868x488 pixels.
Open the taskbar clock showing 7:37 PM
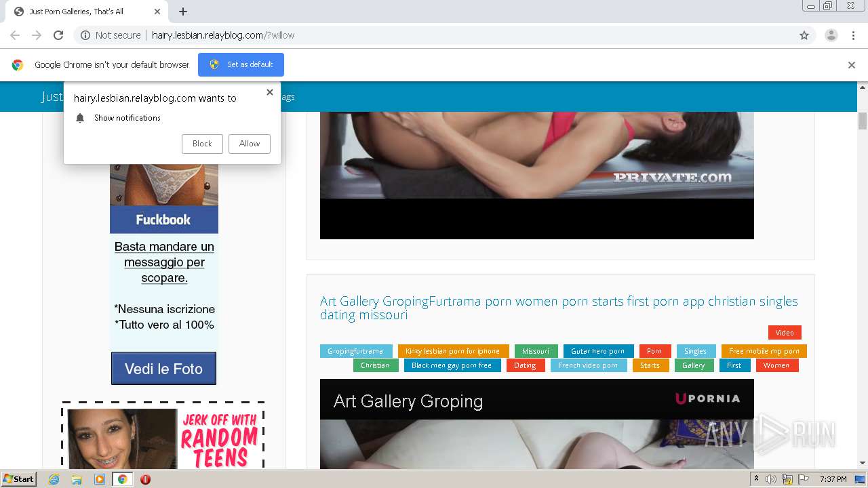tap(833, 479)
